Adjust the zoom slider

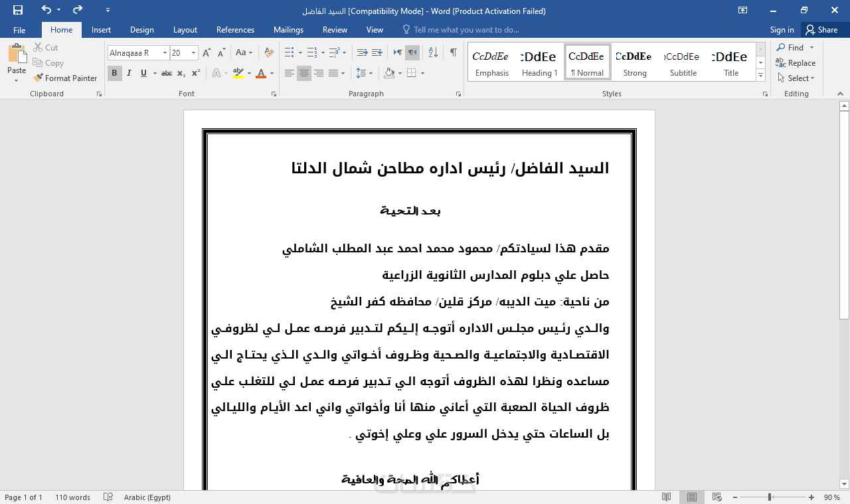point(770,497)
